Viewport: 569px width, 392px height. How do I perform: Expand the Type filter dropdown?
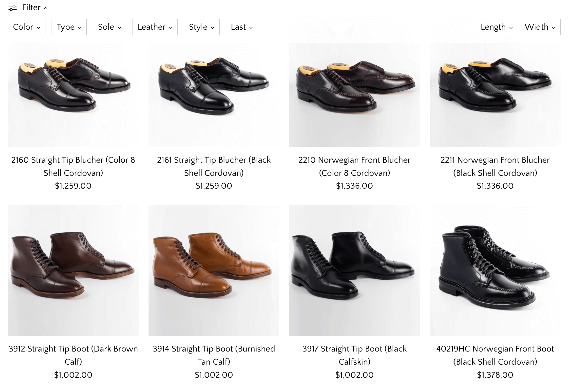pyautogui.click(x=69, y=27)
